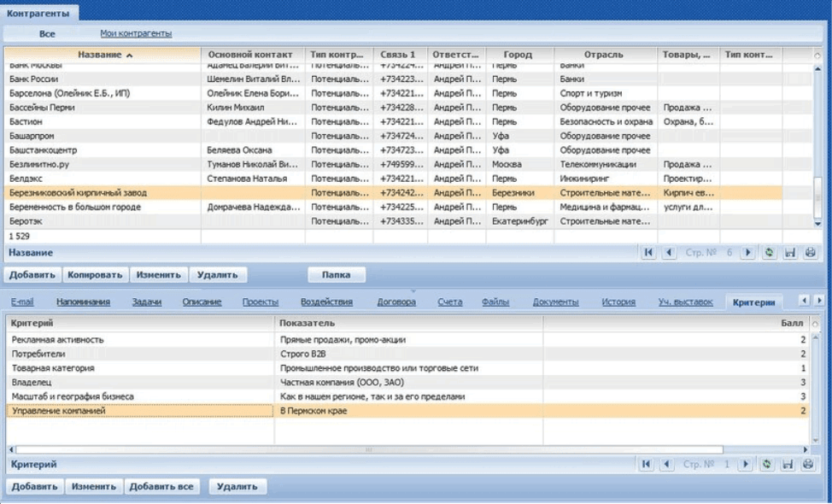Select the Башстанкоцентр row in the table

pyautogui.click(x=46, y=150)
